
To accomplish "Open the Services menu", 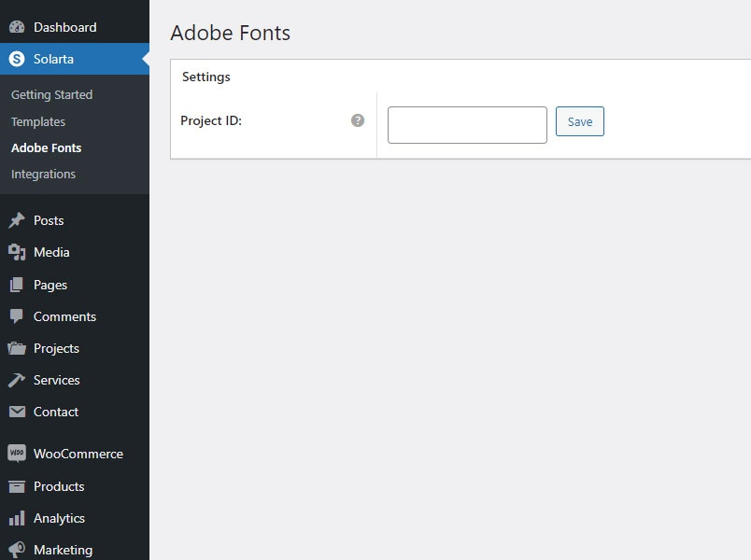I will click(x=75, y=380).
